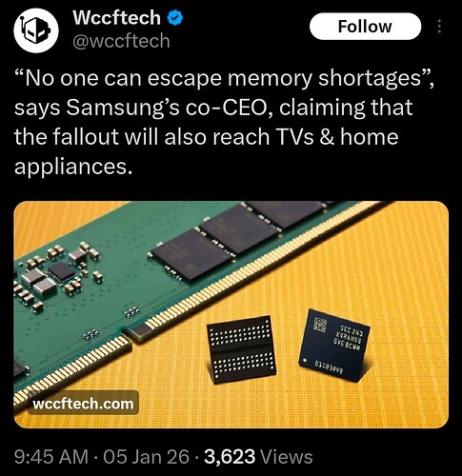Click the "TVs & home appliances" text
462x476 pixels.
pyautogui.click(x=207, y=152)
